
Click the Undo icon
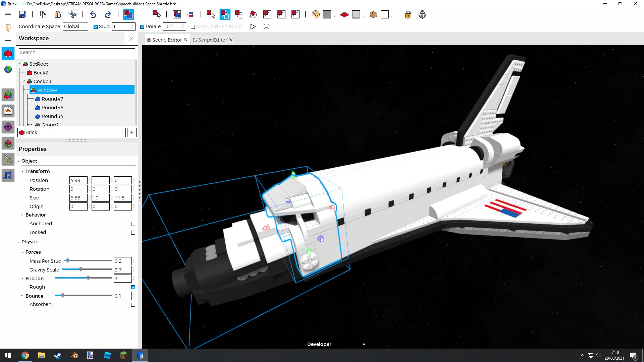click(93, 15)
